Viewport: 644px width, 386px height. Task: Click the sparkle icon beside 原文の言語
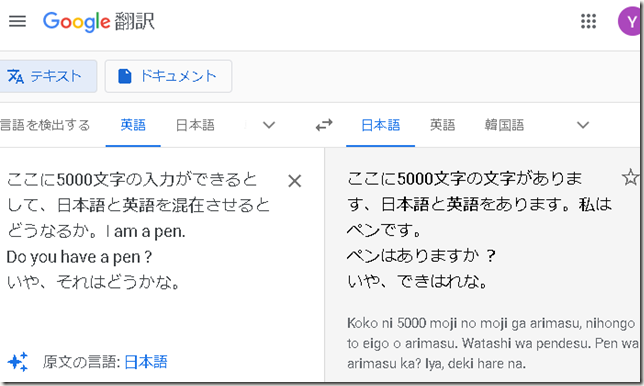click(x=18, y=362)
